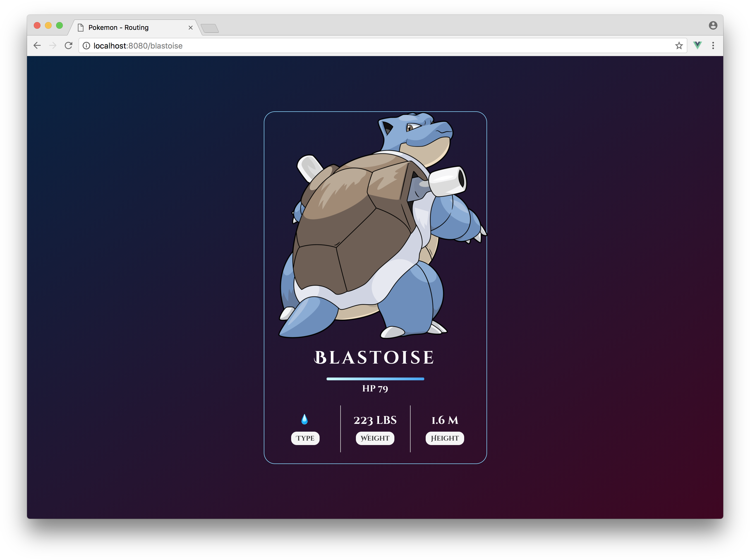Click the HP 79 progress bar
This screenshot has width=750, height=560.
375,379
